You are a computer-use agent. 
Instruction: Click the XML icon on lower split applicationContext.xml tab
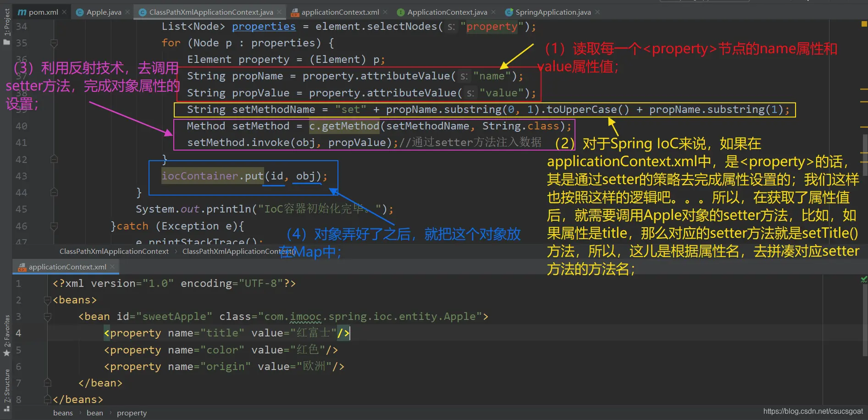(22, 267)
